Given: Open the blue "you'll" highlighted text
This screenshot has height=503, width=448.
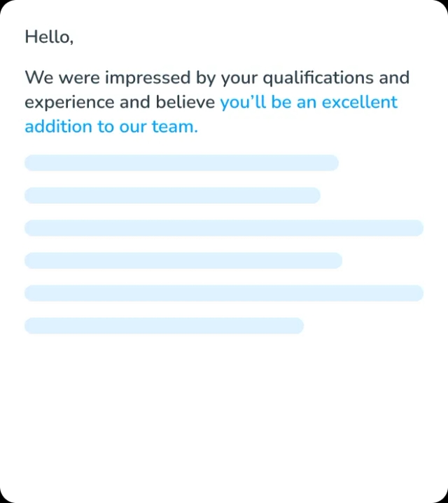Looking at the screenshot, I should [243, 102].
